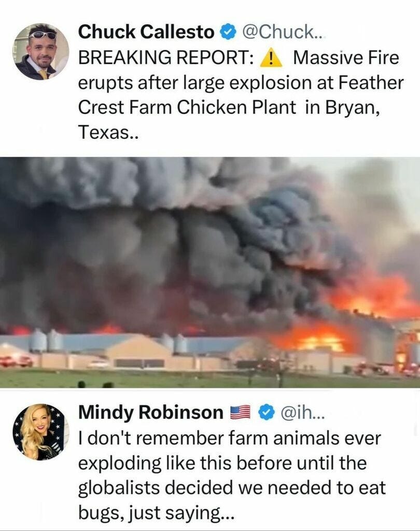Select the Mindy Robinson display name
The image size is (420, 531).
pos(151,412)
